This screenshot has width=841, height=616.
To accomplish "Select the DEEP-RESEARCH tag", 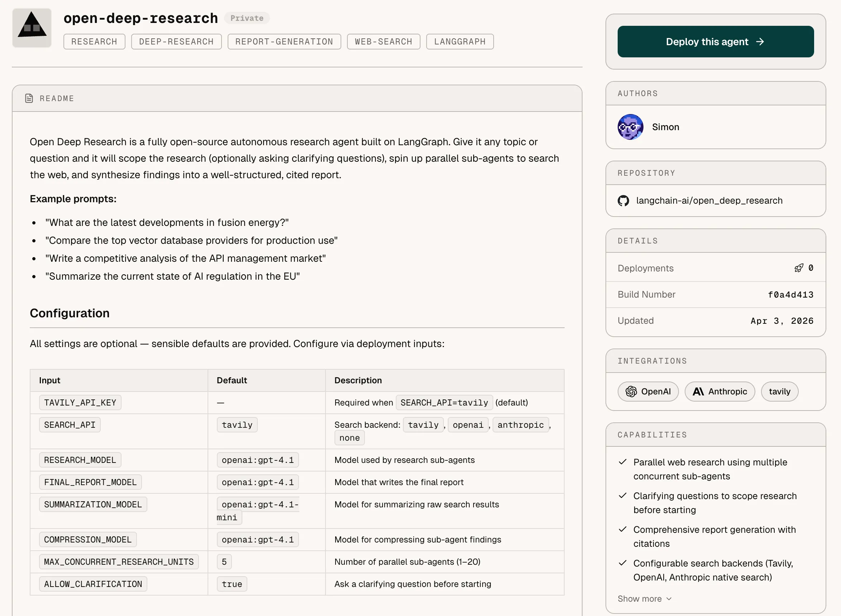I will pos(176,42).
